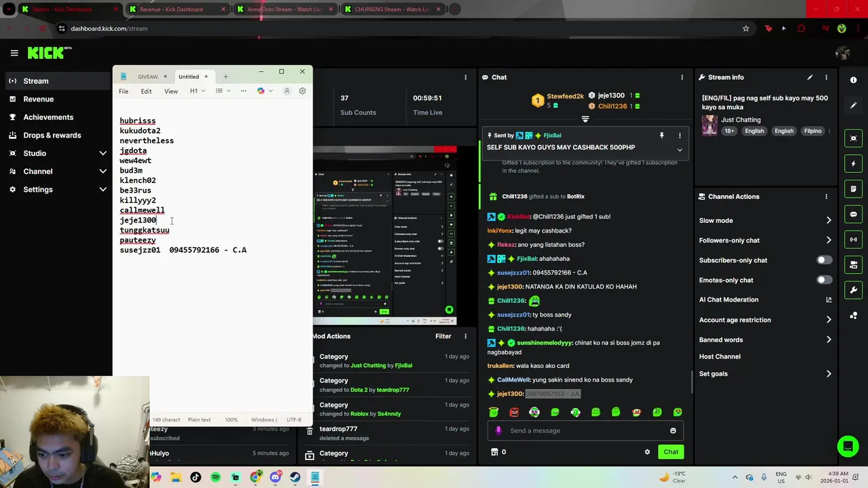Add a new Notepad tab
The height and width of the screenshot is (488, 868).
pyautogui.click(x=226, y=77)
